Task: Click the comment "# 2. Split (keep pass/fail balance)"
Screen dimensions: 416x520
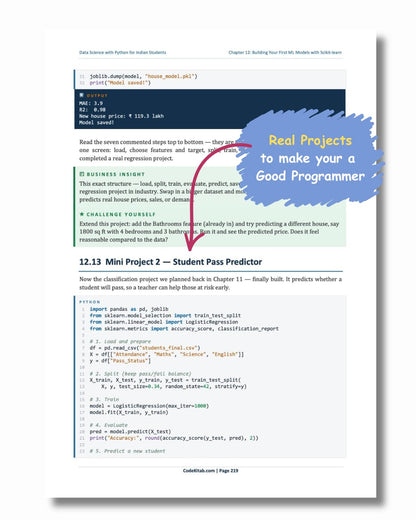Action: (x=140, y=374)
